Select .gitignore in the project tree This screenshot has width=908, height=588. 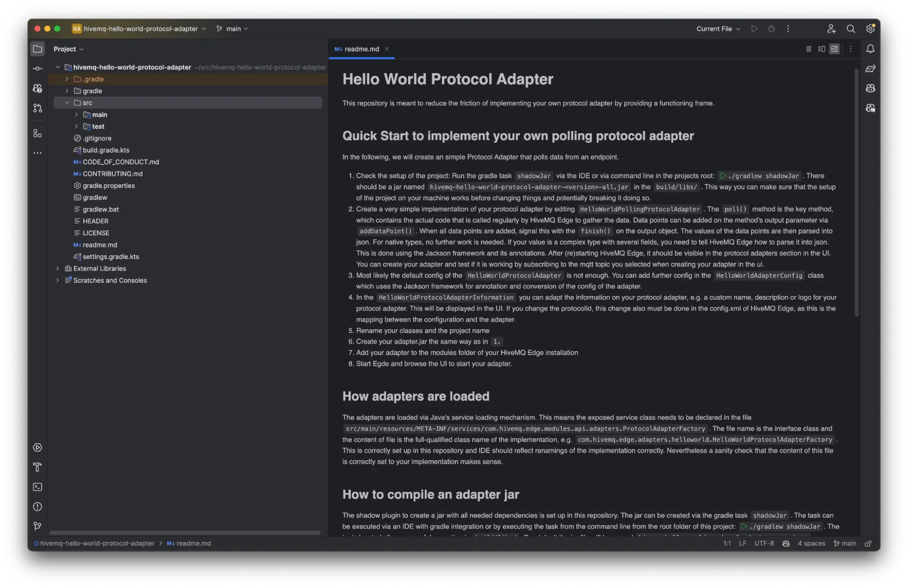pos(97,138)
